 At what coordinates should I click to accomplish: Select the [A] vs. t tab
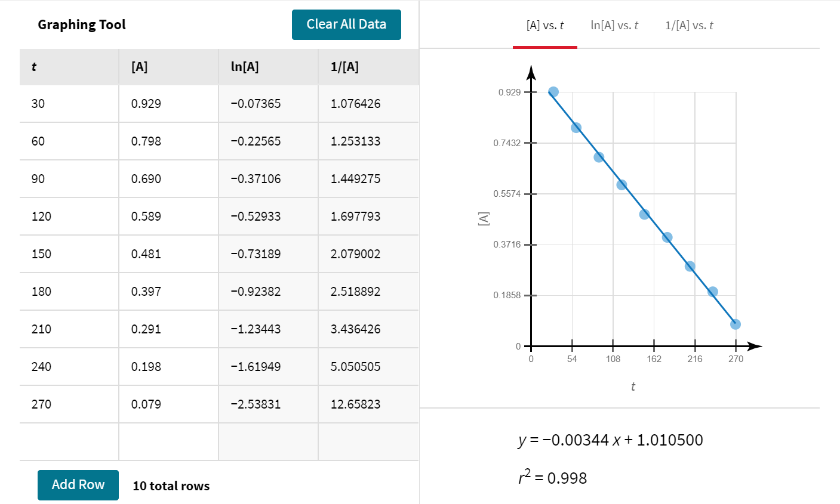coord(545,25)
